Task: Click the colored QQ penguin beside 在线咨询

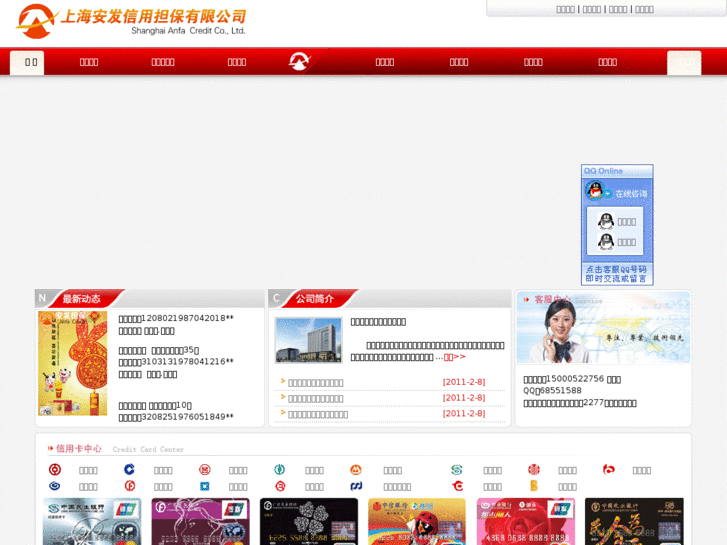Action: coord(594,191)
